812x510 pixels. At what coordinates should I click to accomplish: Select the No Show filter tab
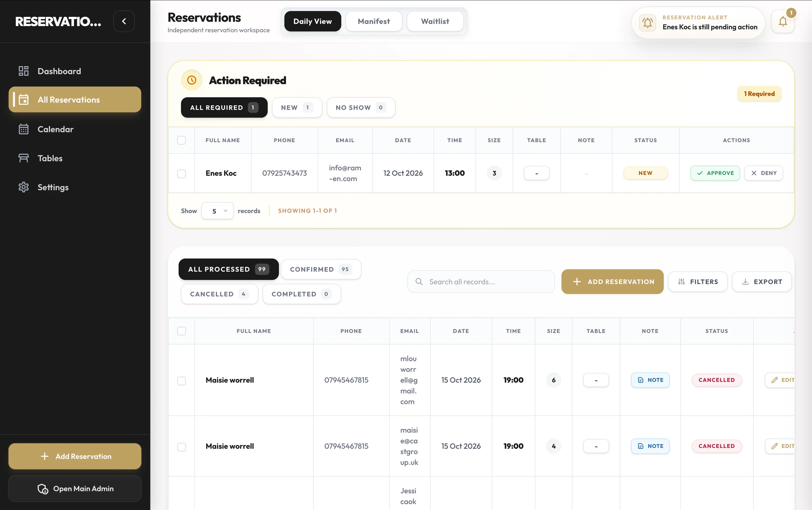click(x=361, y=107)
